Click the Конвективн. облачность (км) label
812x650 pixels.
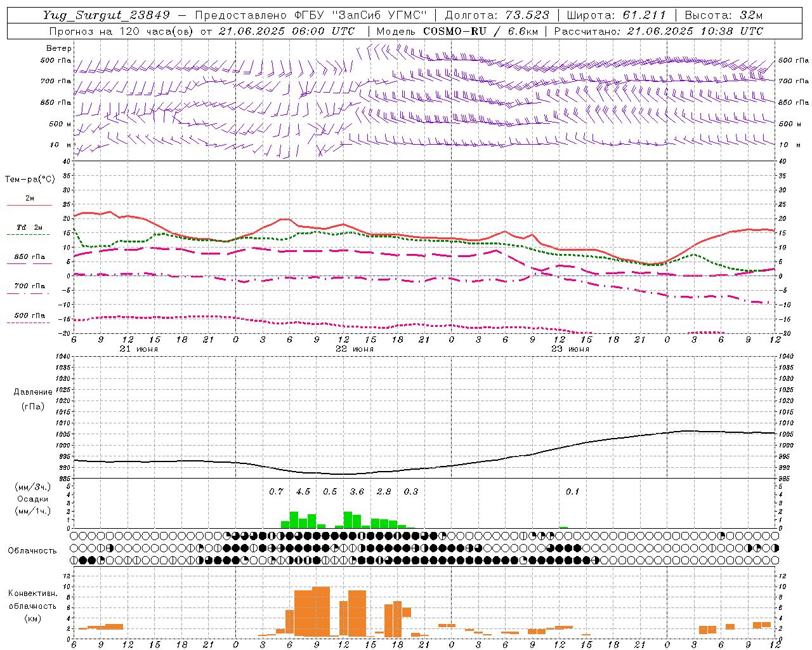(x=32, y=606)
